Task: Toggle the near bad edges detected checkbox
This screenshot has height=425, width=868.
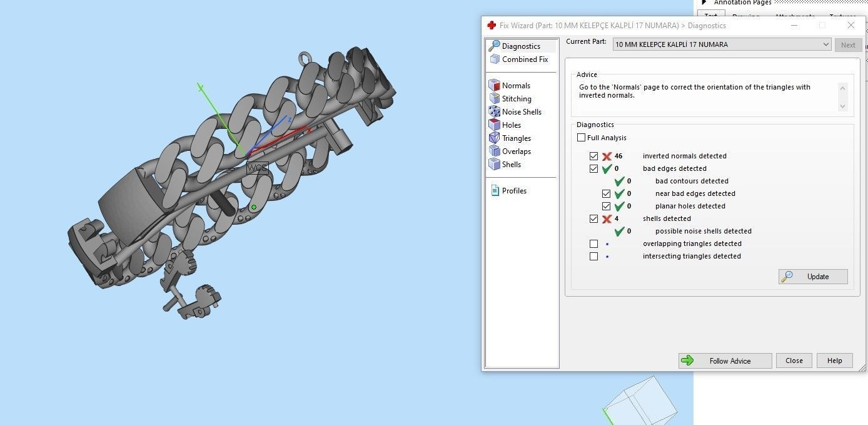Action: coord(606,193)
